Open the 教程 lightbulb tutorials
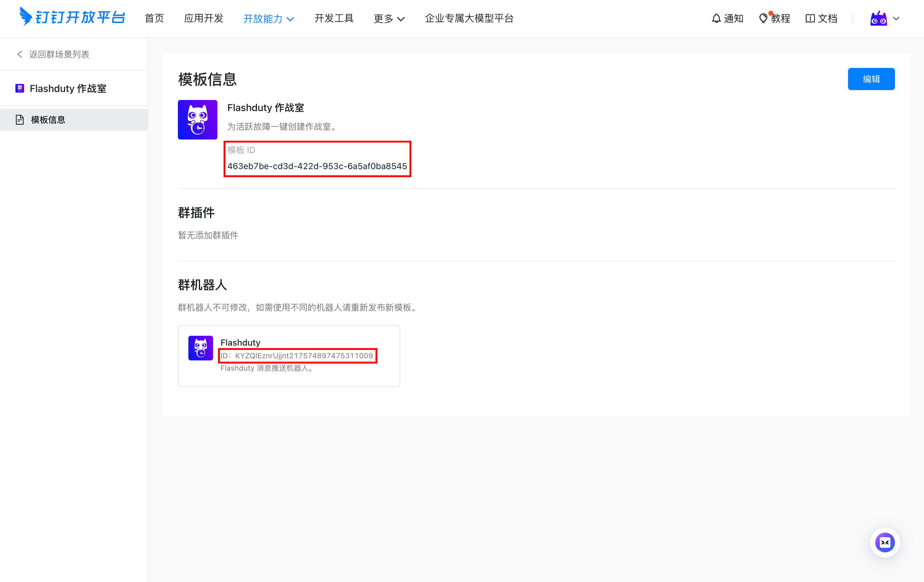This screenshot has width=924, height=582. (774, 19)
